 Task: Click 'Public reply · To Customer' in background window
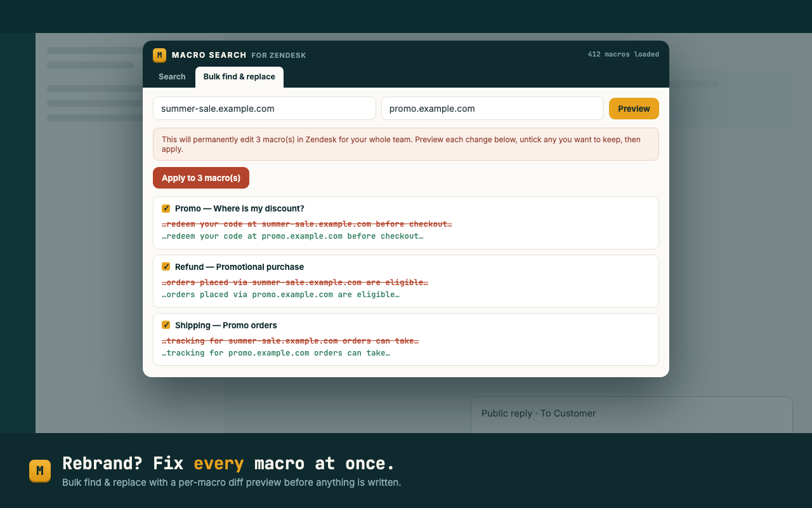point(539,413)
